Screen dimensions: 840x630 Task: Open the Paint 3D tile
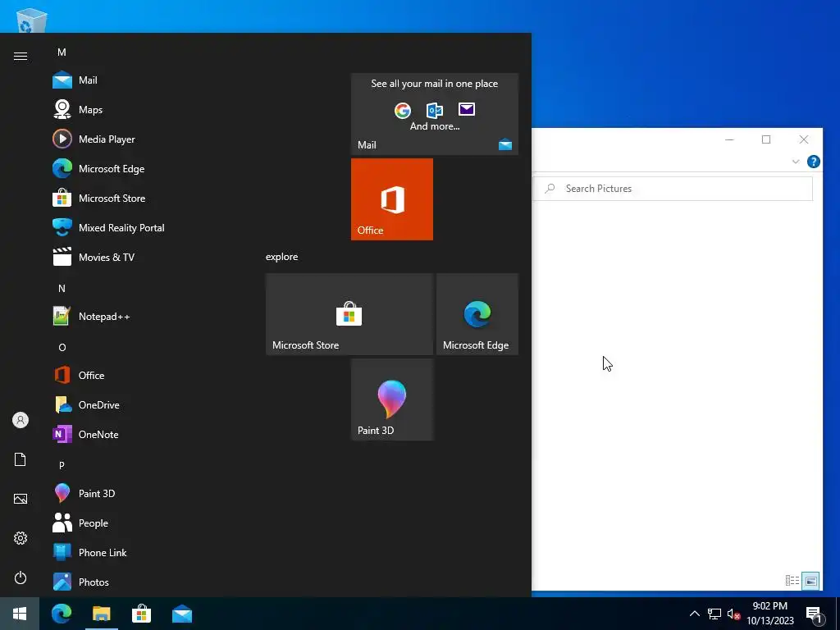392,399
